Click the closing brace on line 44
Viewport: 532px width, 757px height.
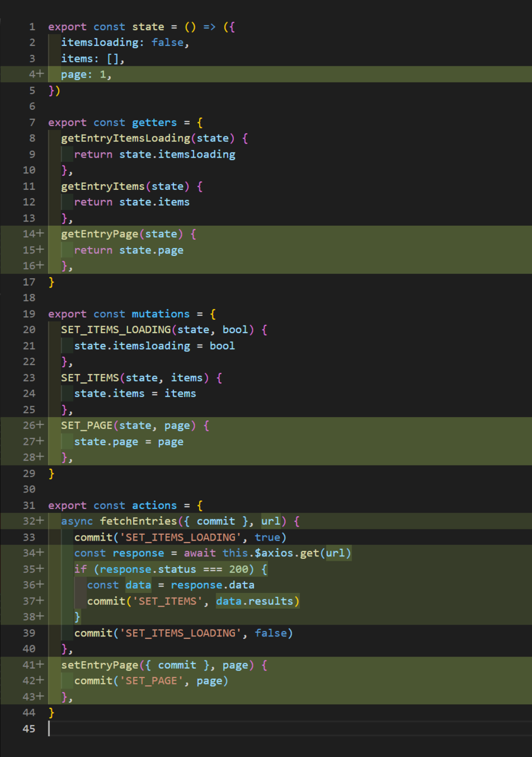[x=52, y=713]
